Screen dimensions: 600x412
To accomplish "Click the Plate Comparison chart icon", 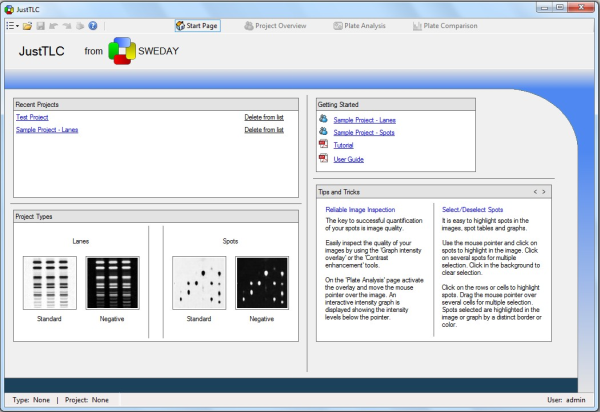I will pyautogui.click(x=417, y=26).
